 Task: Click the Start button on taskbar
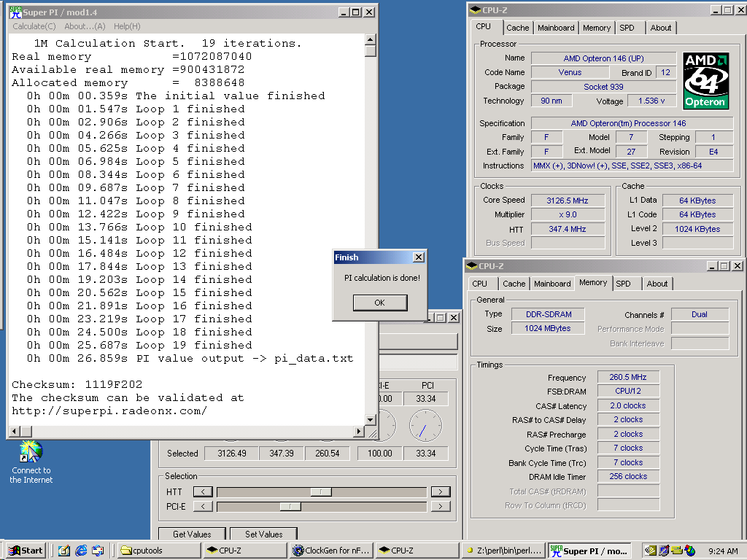point(26,551)
